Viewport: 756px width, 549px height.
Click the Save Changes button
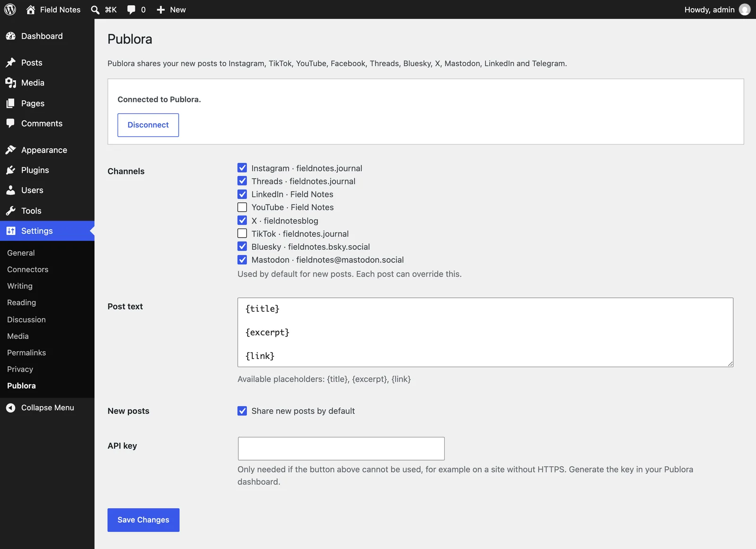[143, 520]
